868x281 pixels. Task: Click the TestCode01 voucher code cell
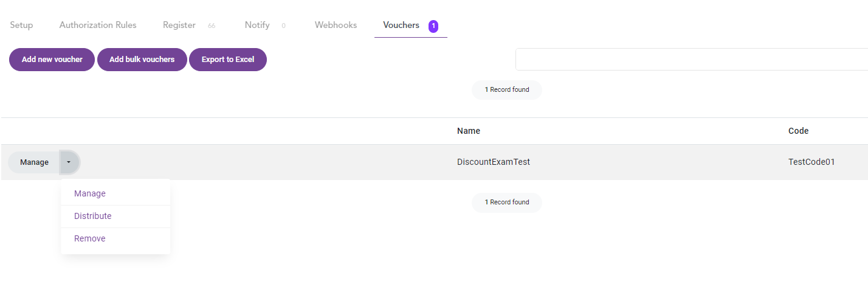point(811,162)
